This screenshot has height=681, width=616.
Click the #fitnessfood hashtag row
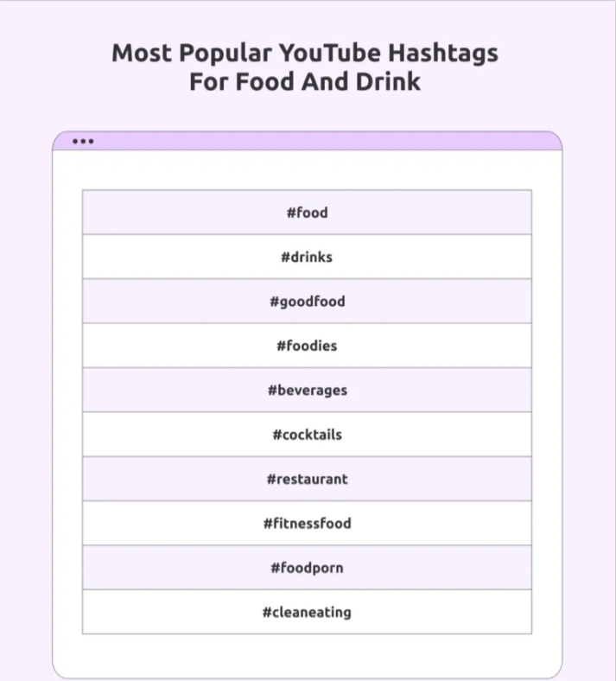tap(307, 524)
